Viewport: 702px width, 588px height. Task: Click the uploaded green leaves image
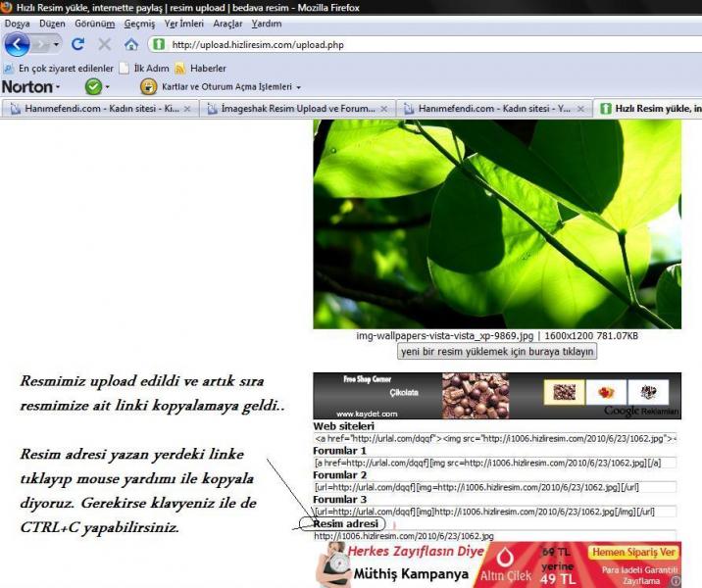click(497, 223)
